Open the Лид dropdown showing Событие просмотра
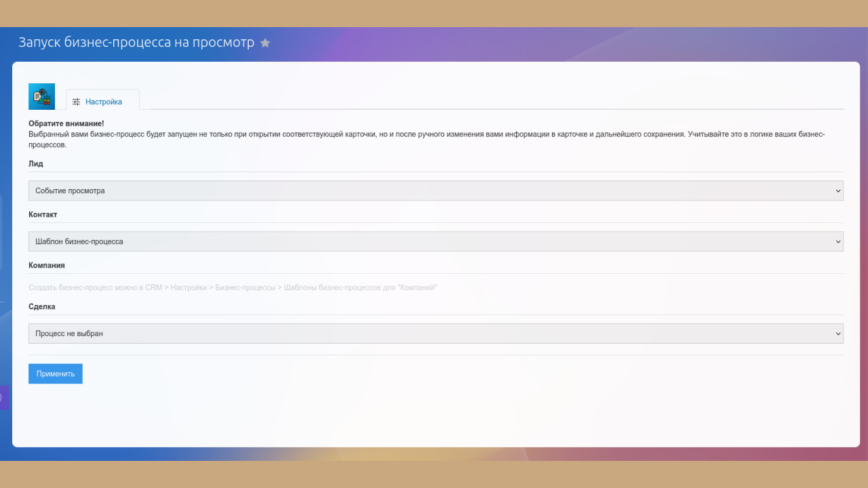Image resolution: width=868 pixels, height=488 pixels. tap(436, 190)
